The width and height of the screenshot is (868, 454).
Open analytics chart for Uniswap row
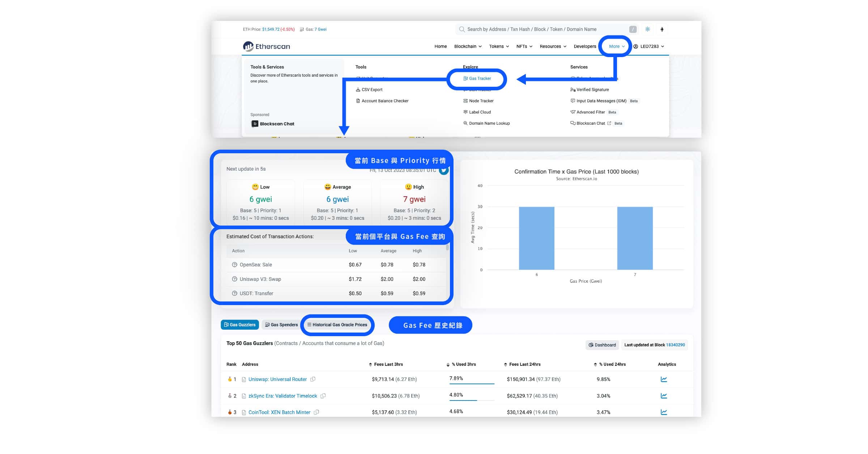[x=664, y=379]
